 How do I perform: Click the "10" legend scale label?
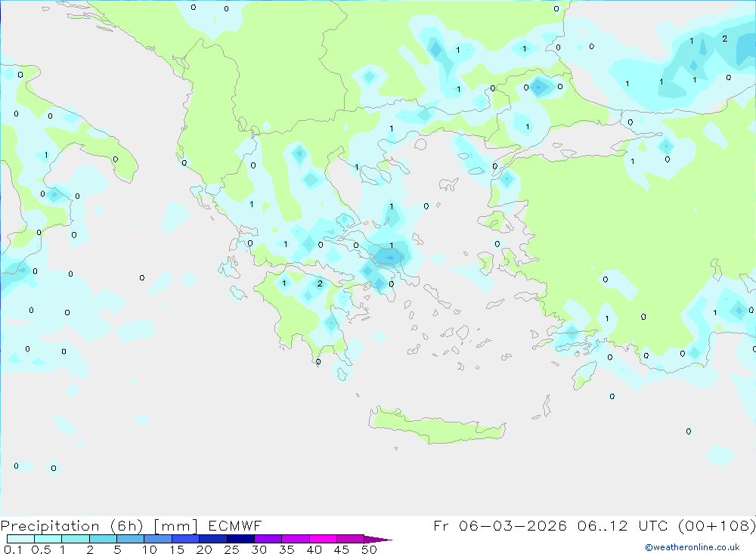[150, 549]
